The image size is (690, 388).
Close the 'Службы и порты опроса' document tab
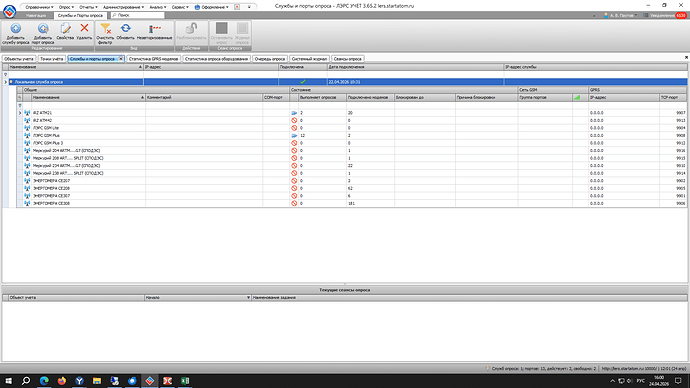[x=121, y=59]
